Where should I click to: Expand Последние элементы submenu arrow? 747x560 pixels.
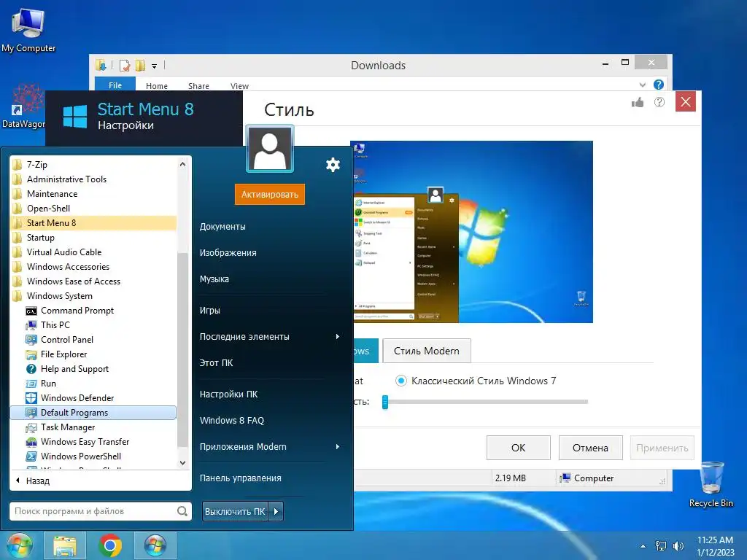coord(337,337)
